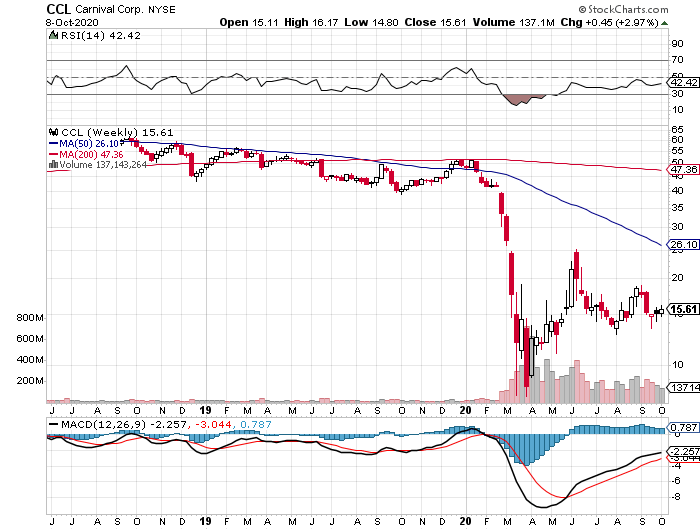
Task: Click the 800M volume axis label
Action: tap(30, 318)
